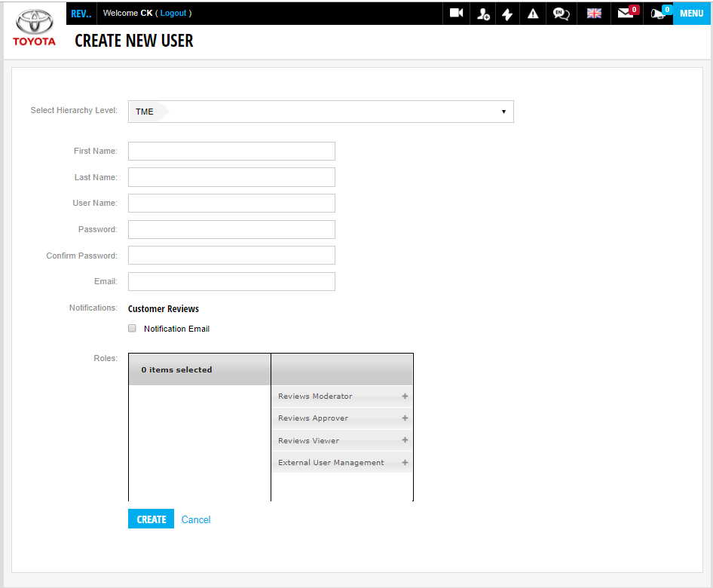This screenshot has height=588, width=713.
Task: Select the Reviews Moderator role text
Action: pyautogui.click(x=315, y=396)
